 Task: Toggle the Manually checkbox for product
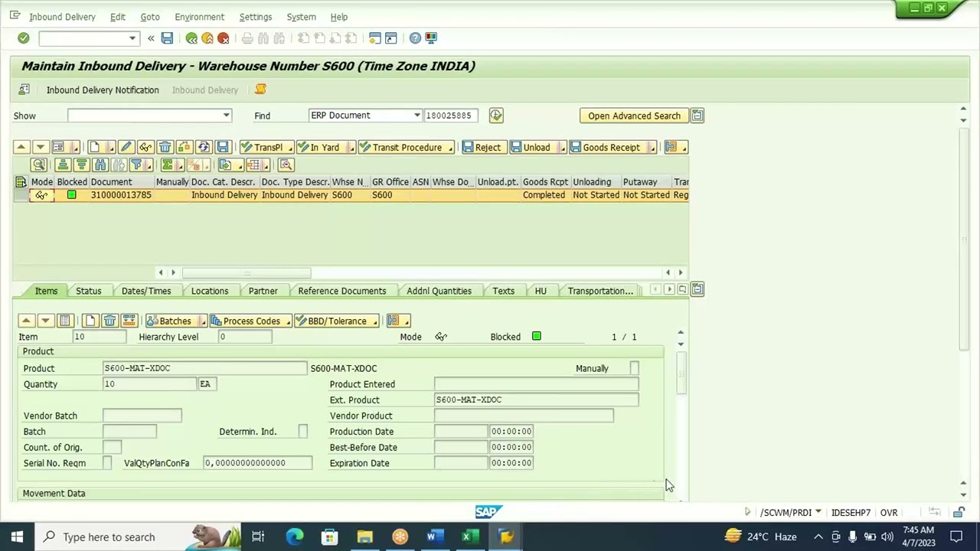(x=635, y=369)
